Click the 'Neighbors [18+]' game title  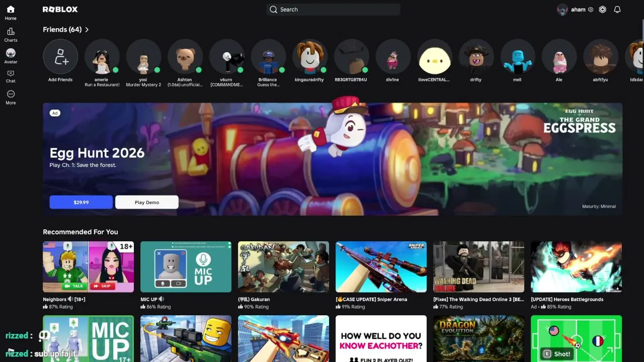64,299
